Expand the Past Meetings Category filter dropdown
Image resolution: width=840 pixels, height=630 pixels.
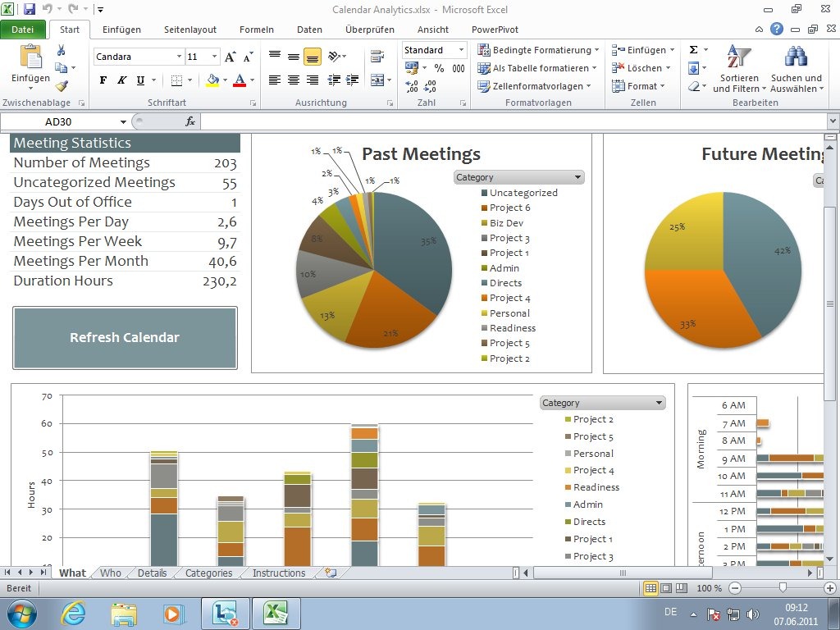[x=578, y=177]
